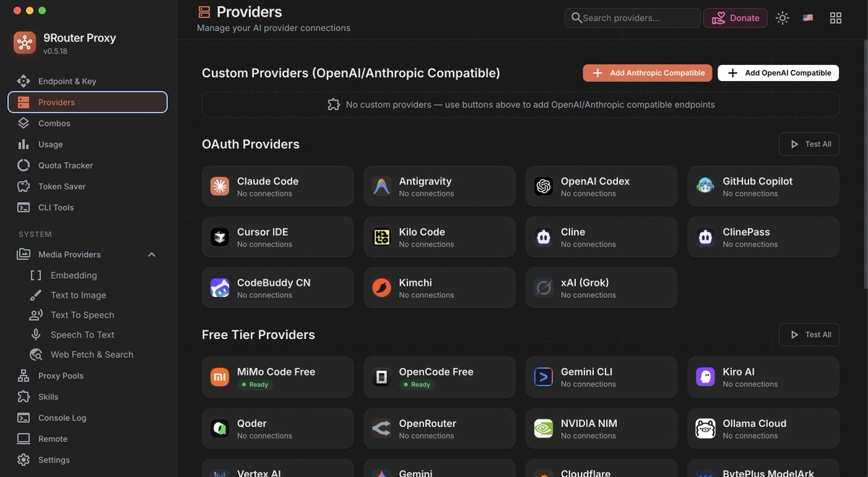Click the ClinePass robot icon

point(705,237)
